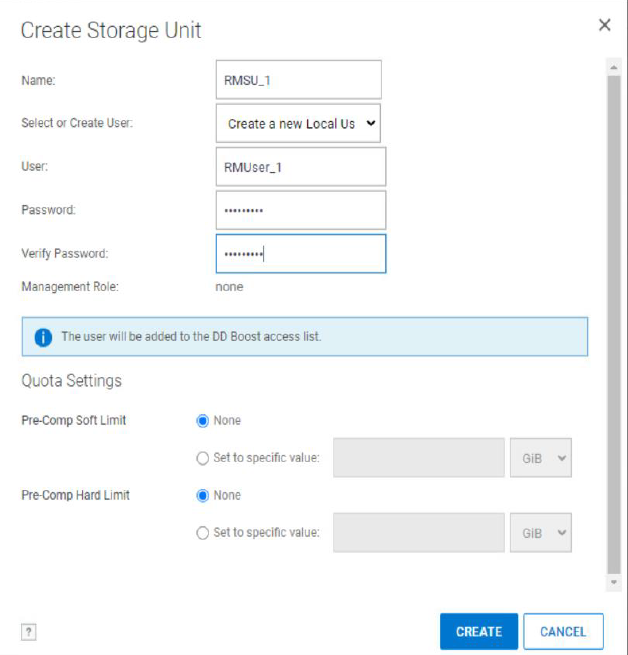This screenshot has height=655, width=628.
Task: Click the User field containing RMUser_1
Action: click(x=300, y=167)
